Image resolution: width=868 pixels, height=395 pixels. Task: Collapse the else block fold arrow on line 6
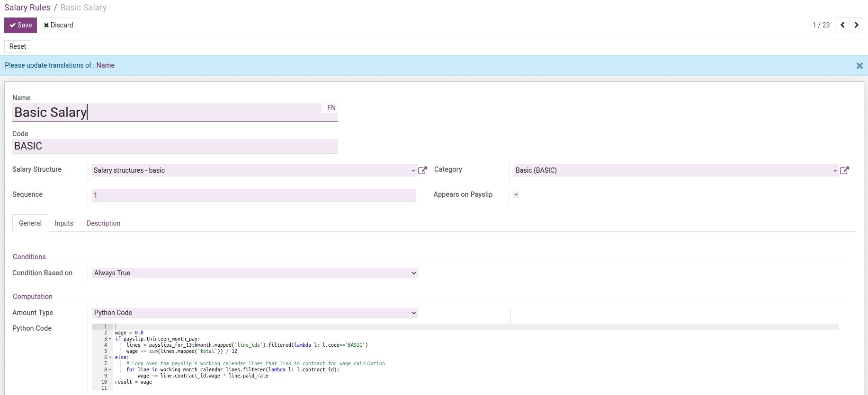tap(110, 358)
